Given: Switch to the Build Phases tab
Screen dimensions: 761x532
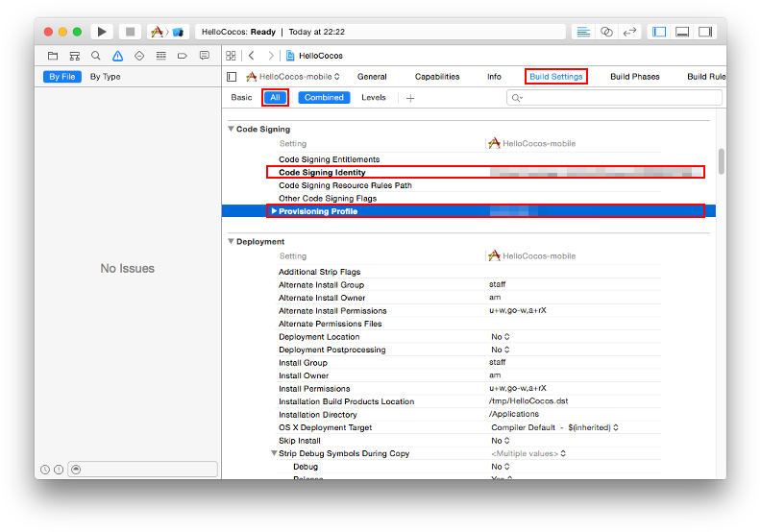Looking at the screenshot, I should point(634,77).
